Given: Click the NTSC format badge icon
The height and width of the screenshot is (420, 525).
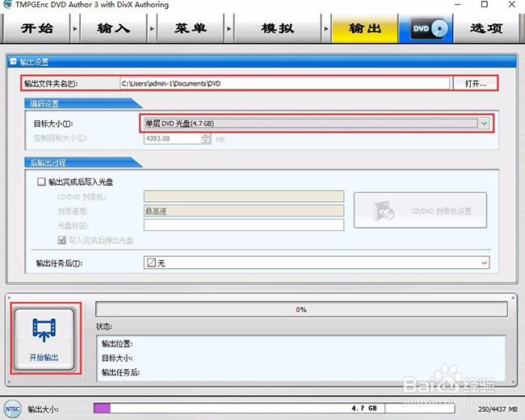Looking at the screenshot, I should (x=12, y=409).
